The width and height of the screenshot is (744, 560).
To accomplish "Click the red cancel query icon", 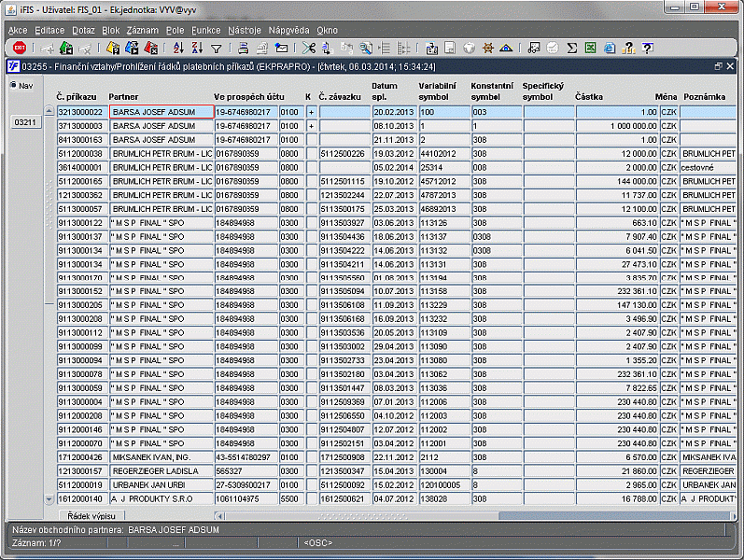I will coord(151,48).
